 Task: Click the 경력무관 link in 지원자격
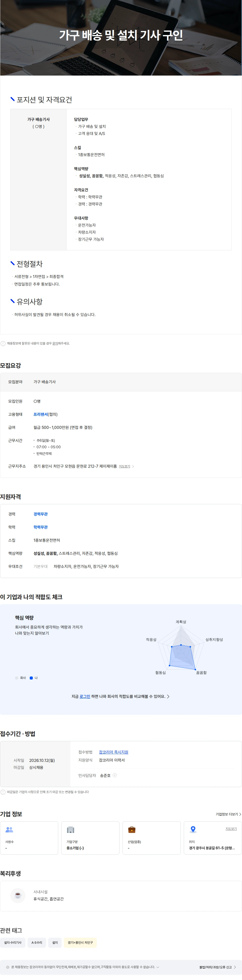pos(40,514)
